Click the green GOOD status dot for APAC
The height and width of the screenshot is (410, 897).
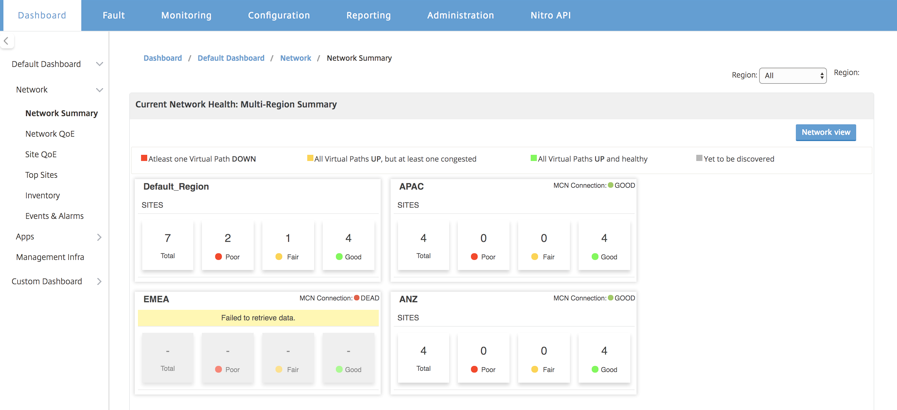[610, 185]
